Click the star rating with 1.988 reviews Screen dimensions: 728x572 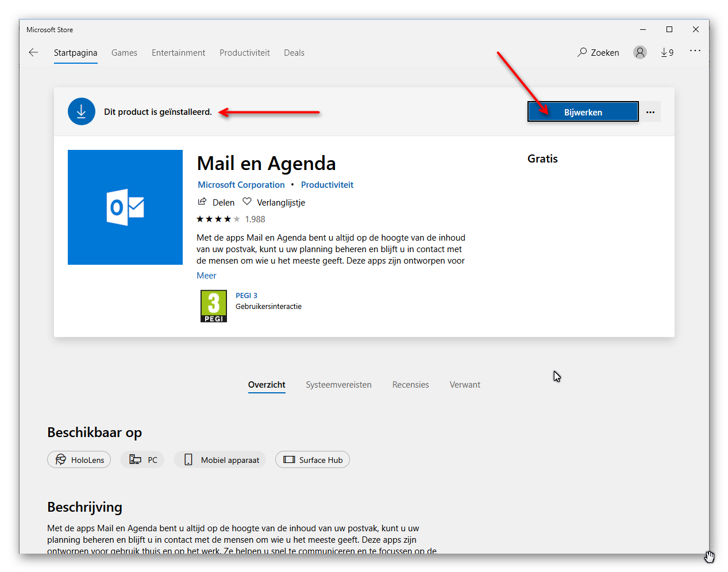point(231,219)
